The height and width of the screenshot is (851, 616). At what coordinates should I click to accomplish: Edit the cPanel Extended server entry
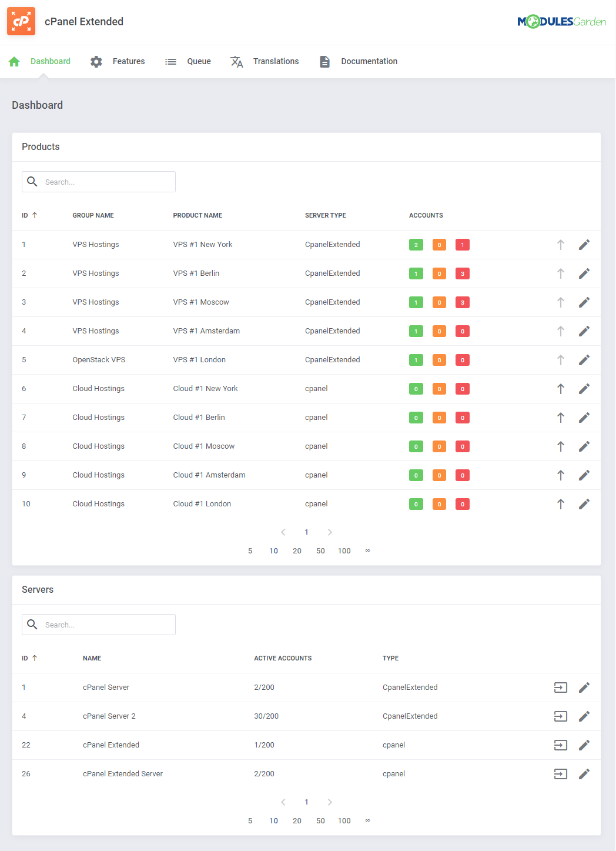coord(584,745)
